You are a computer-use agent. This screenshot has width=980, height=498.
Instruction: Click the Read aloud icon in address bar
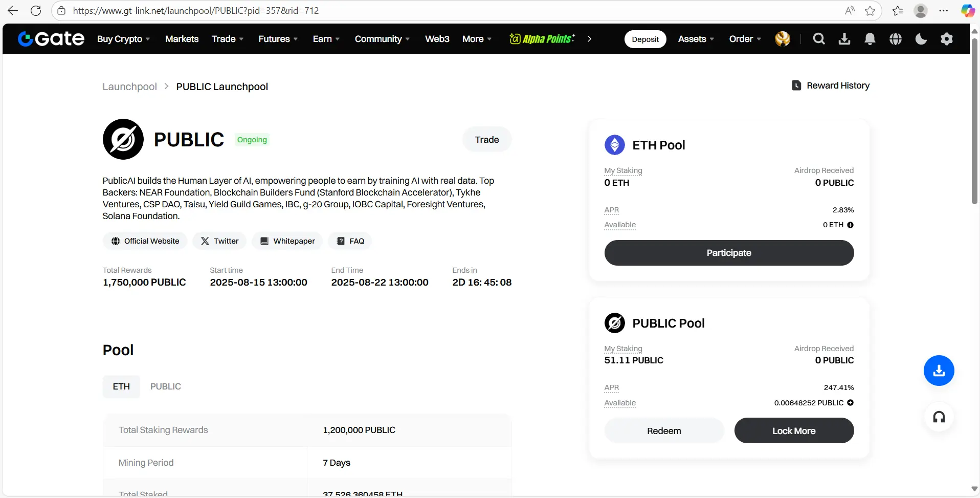850,10
